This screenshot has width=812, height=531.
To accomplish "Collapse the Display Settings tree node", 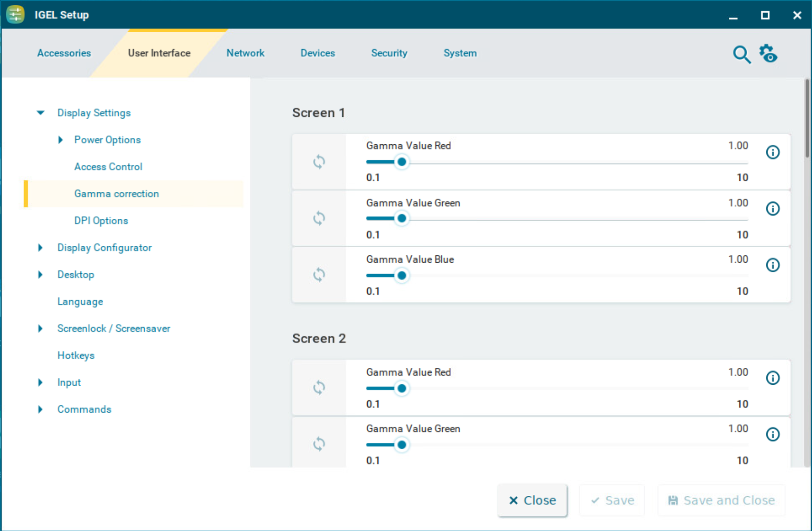I will [41, 113].
